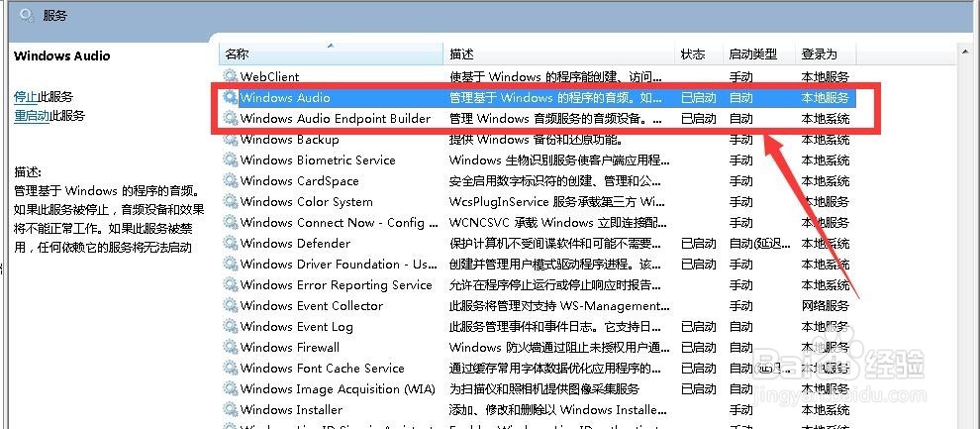The width and height of the screenshot is (980, 429).
Task: Click the Windows Biometric Service gear icon
Action: [x=231, y=161]
